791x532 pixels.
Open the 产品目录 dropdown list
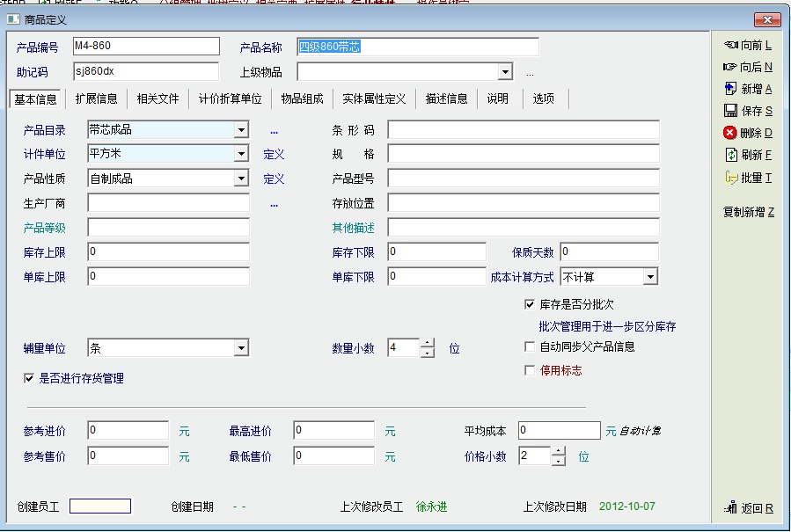[241, 130]
